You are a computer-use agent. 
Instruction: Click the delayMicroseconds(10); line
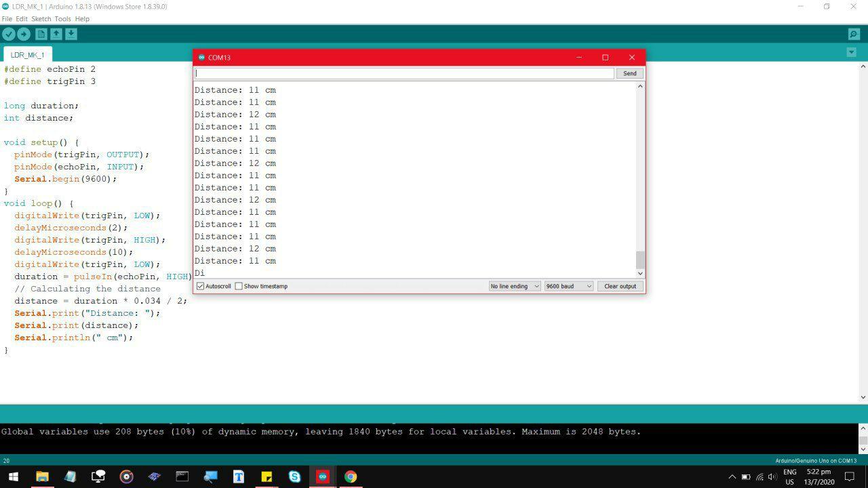pyautogui.click(x=74, y=252)
